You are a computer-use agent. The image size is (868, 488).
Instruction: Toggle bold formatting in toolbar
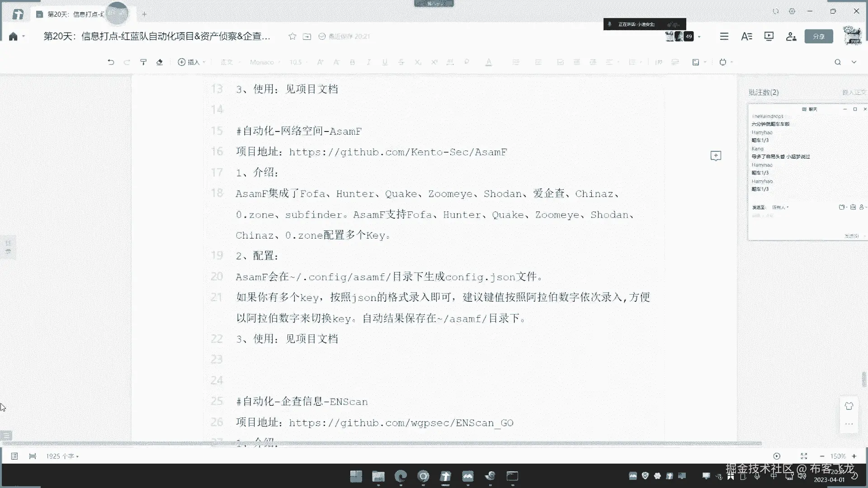point(352,62)
